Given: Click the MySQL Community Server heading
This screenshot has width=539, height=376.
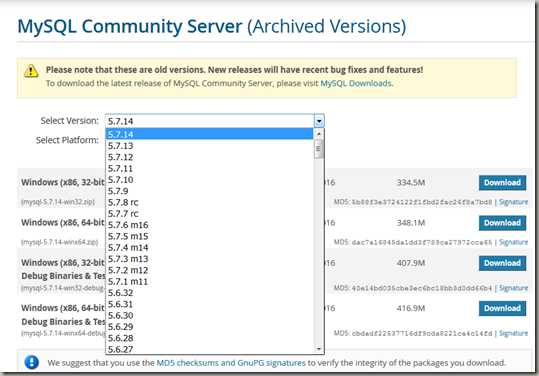Looking at the screenshot, I should click(x=212, y=26).
